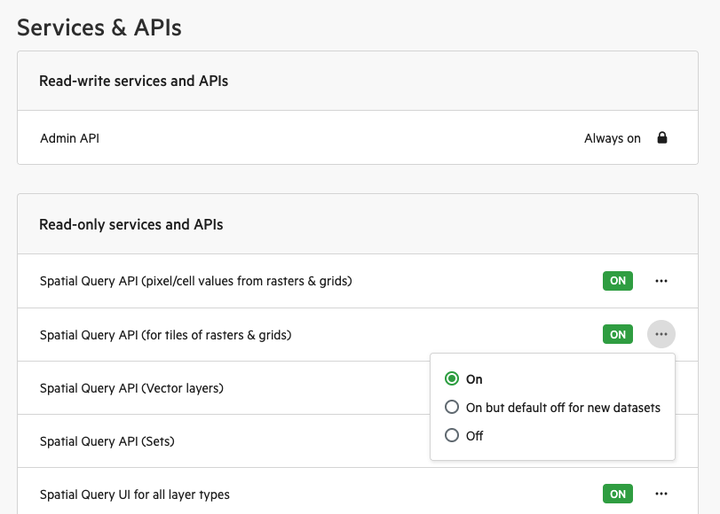Click "Admin API" row label

click(70, 138)
